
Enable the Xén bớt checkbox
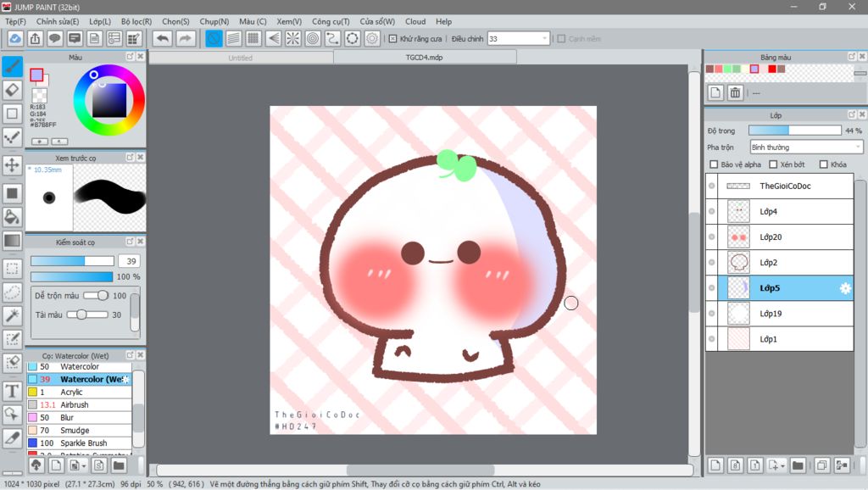(x=773, y=164)
